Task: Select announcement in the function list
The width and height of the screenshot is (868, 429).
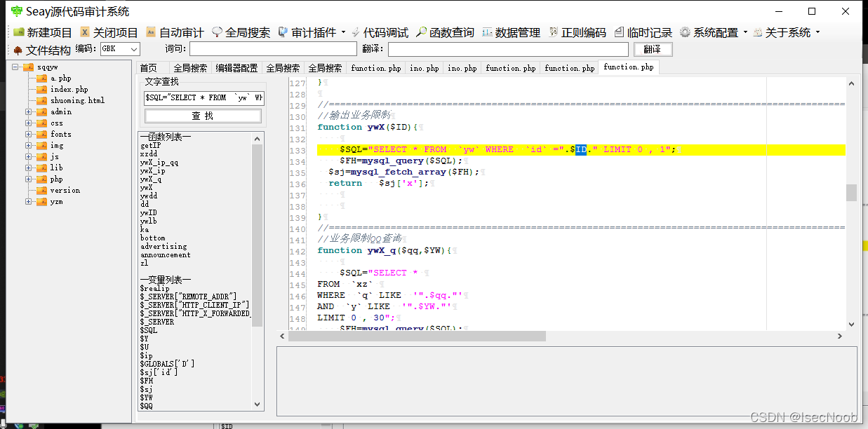Action: (165, 255)
